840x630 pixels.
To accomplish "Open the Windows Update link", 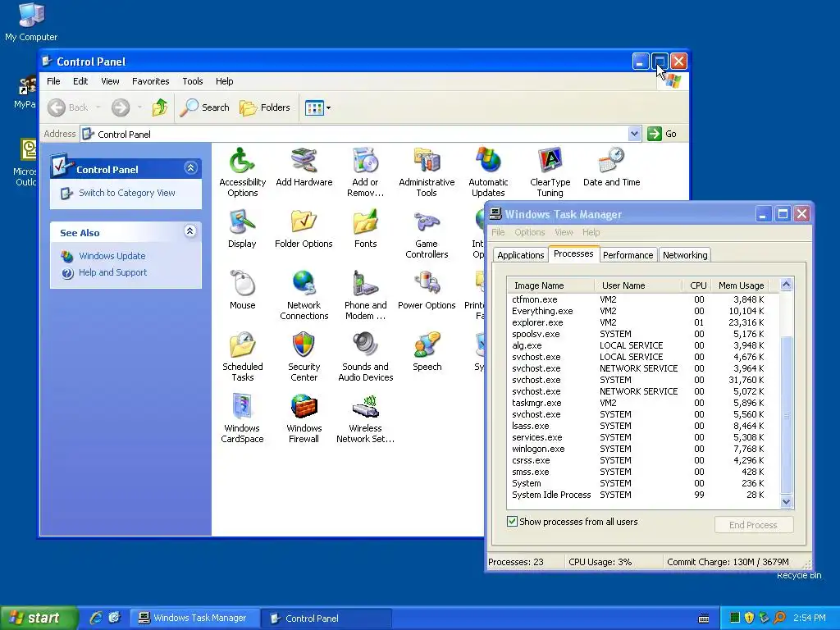I will (112, 256).
